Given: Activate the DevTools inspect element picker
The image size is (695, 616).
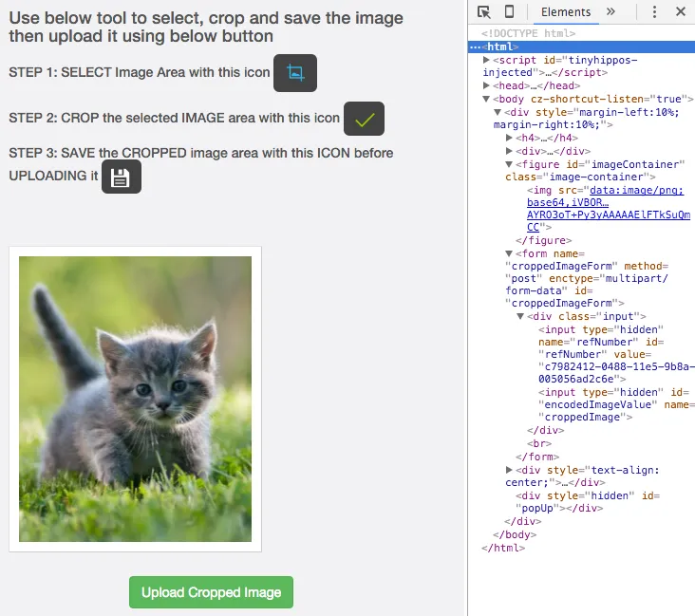Looking at the screenshot, I should pos(483,12).
